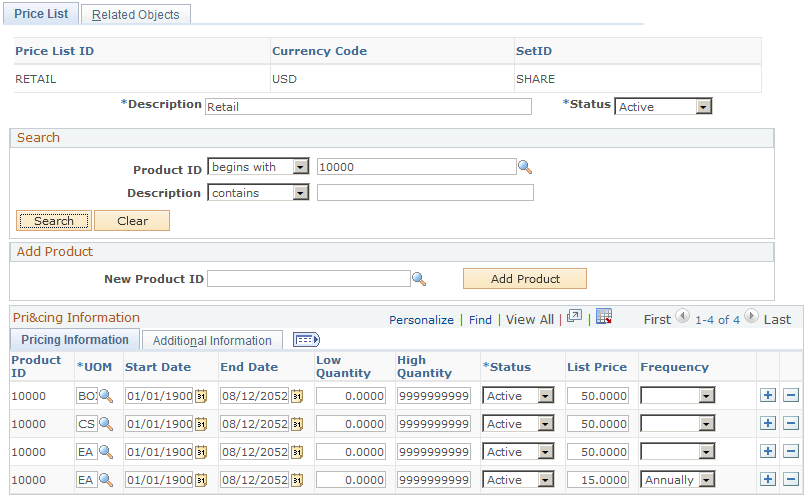Show next rows arrow in grid
This screenshot has width=806, height=499.
751,316
